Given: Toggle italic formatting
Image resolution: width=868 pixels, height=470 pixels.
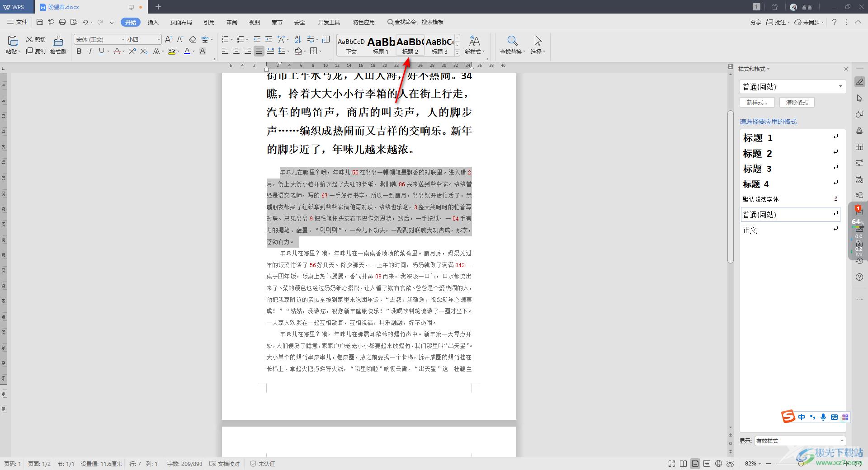Looking at the screenshot, I should pos(90,52).
